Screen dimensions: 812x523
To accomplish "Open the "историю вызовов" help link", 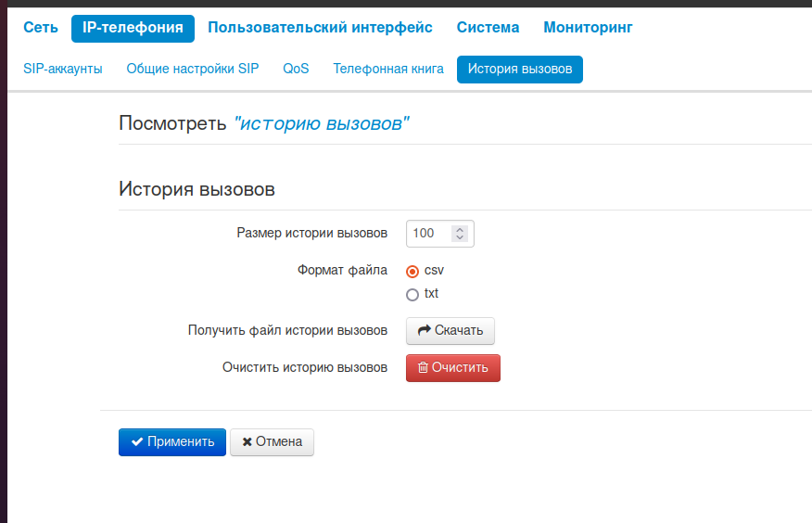I will tap(322, 123).
